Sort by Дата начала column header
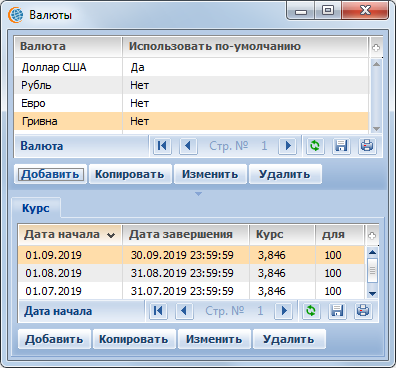This screenshot has width=396, height=368. [70, 235]
